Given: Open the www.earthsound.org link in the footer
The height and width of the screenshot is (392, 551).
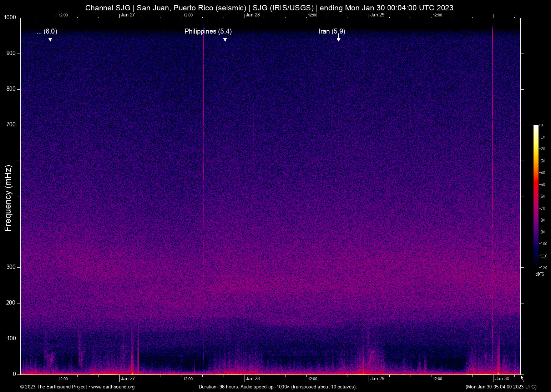Looking at the screenshot, I should pyautogui.click(x=113, y=387).
